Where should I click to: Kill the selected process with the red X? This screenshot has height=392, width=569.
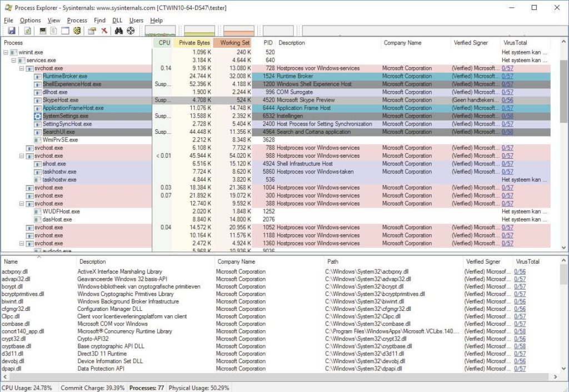(104, 31)
